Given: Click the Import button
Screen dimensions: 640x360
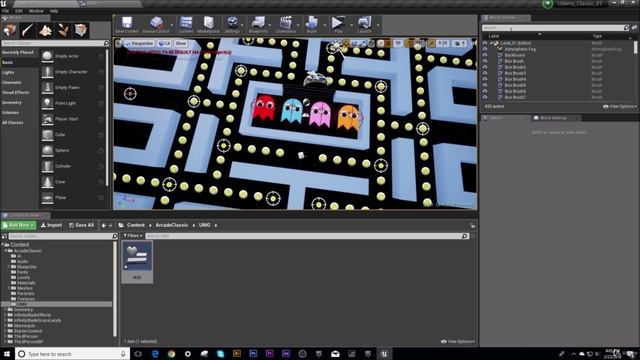Looking at the screenshot, I should (51, 225).
